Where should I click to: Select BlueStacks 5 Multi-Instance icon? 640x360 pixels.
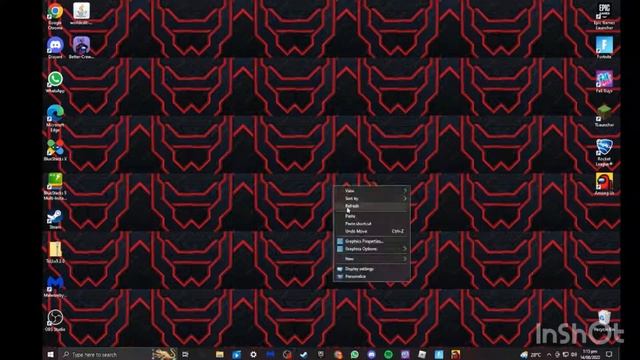tap(55, 186)
